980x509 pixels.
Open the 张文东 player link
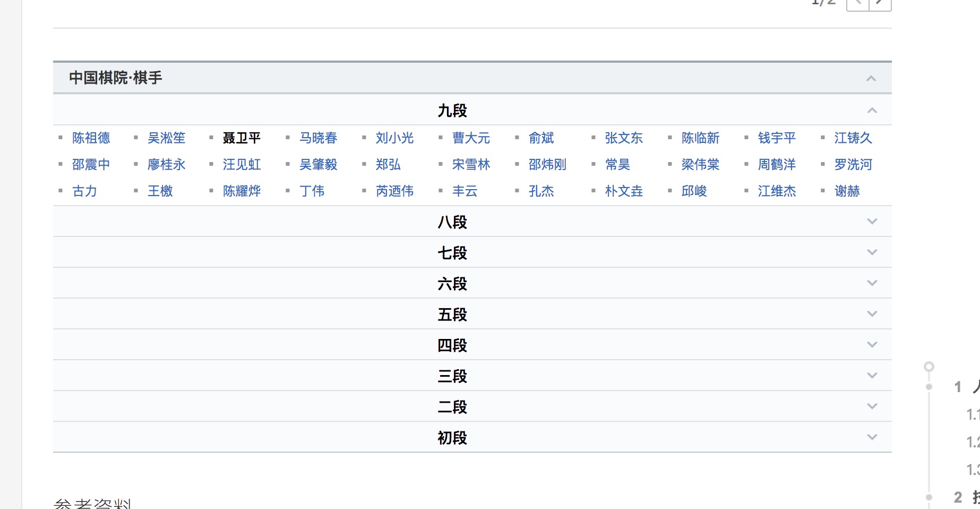pos(624,138)
